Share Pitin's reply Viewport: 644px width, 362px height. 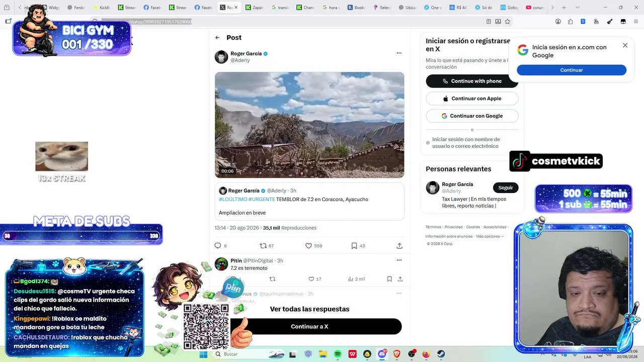tap(400, 279)
